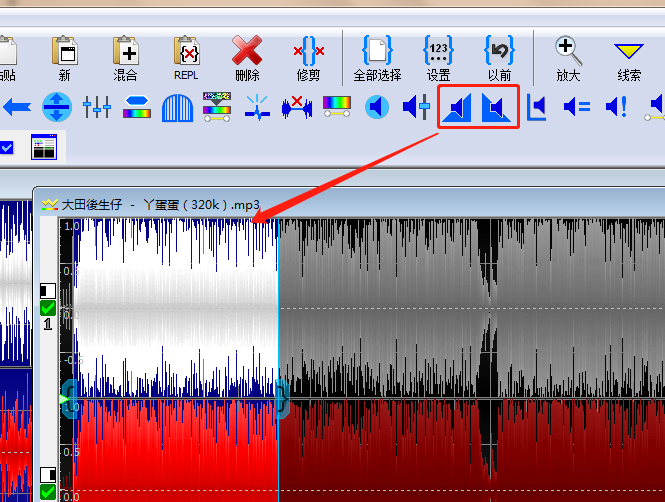The width and height of the screenshot is (665, 502).
Task: Click the 混合 (Mix) clipboard icon
Action: 126,57
